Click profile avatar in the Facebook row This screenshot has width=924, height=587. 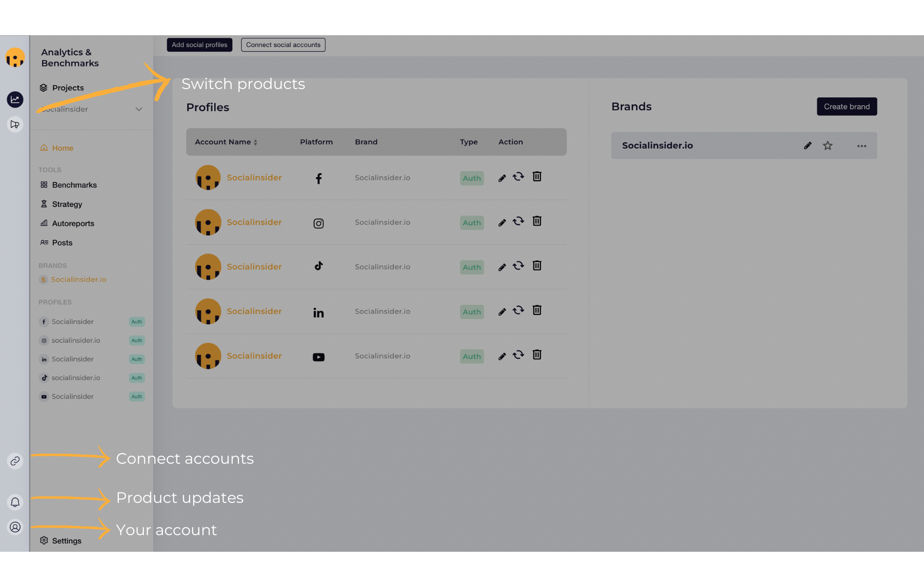[208, 178]
